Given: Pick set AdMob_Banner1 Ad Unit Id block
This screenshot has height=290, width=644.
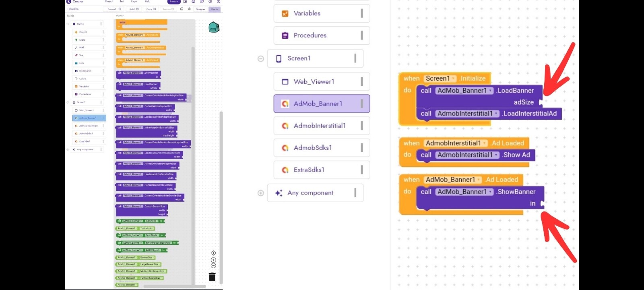Looking at the screenshot, I should [x=140, y=221].
